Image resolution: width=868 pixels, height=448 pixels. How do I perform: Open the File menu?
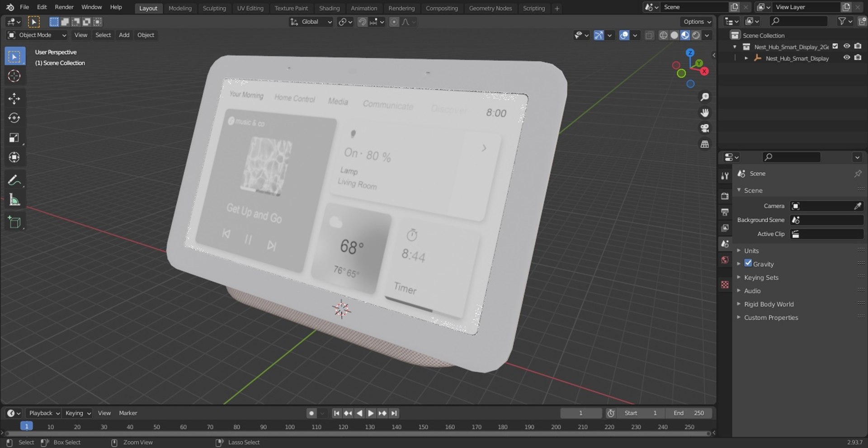click(24, 7)
